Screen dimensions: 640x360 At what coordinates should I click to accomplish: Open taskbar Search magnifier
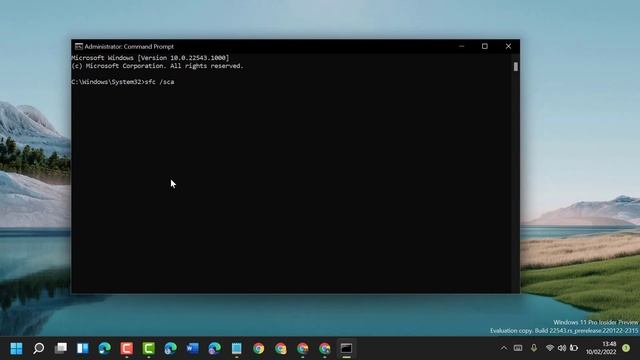38,348
